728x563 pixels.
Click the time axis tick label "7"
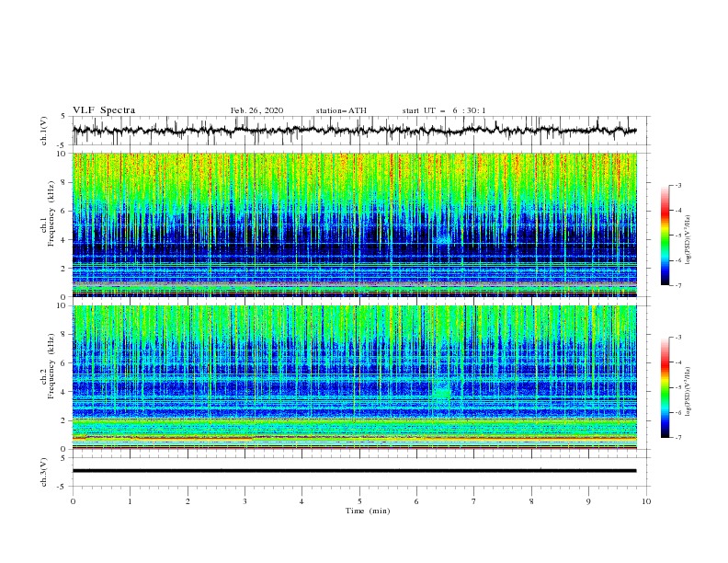click(x=474, y=501)
